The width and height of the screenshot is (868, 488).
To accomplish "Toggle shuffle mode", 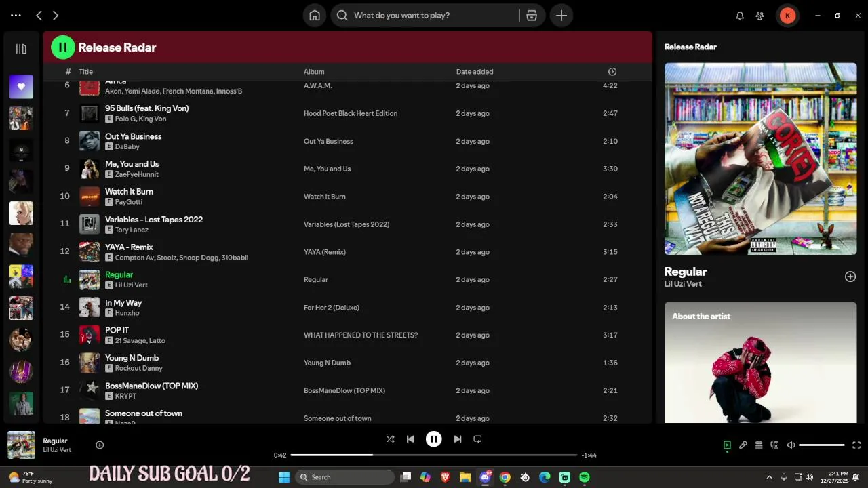I will pos(390,439).
